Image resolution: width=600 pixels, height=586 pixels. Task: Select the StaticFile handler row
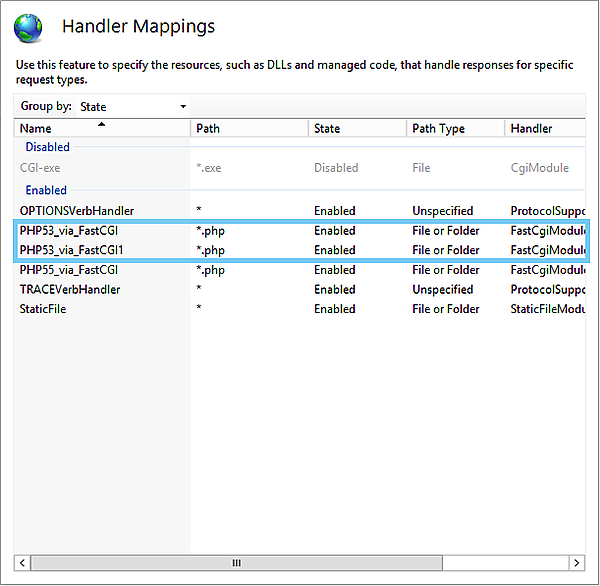[43, 309]
